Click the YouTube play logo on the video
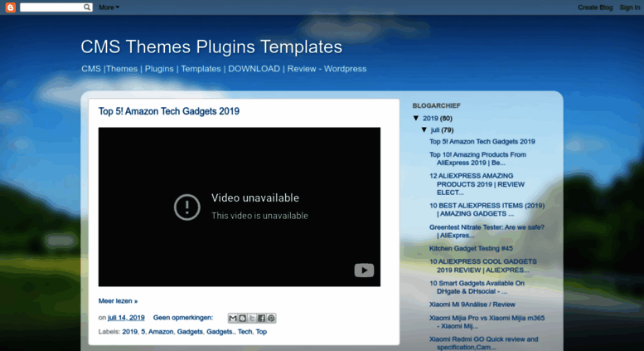644x351 pixels. [x=364, y=270]
